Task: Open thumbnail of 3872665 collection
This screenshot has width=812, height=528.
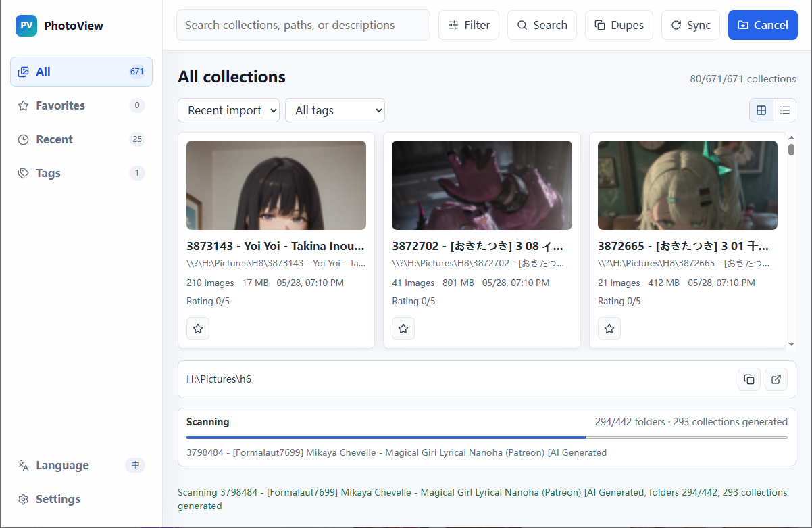Action: pos(688,185)
